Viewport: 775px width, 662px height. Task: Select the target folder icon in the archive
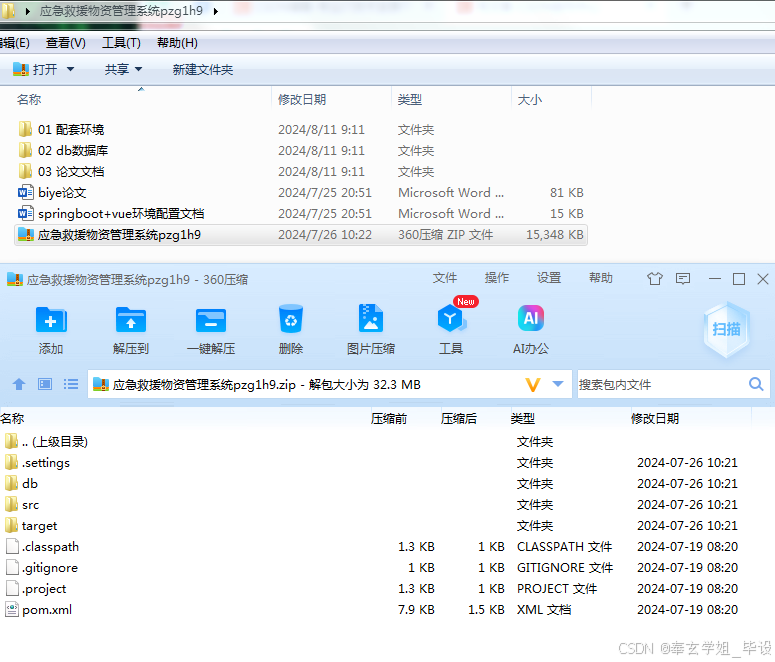(11, 525)
